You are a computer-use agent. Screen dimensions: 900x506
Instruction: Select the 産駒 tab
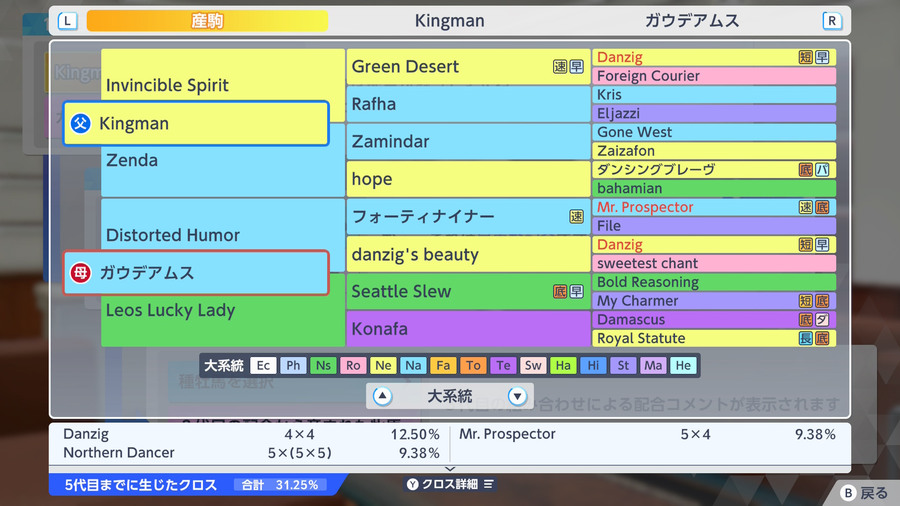pyautogui.click(x=207, y=21)
